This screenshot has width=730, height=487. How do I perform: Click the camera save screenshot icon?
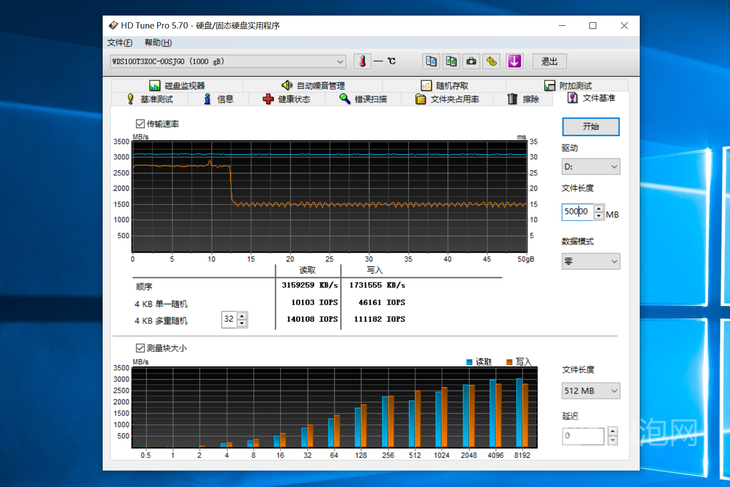click(471, 61)
